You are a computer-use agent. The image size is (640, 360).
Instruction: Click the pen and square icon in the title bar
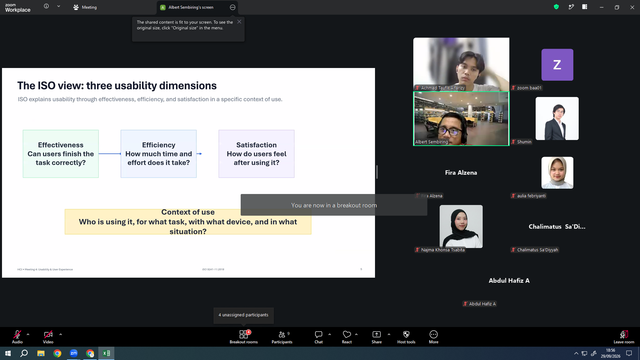click(x=571, y=7)
